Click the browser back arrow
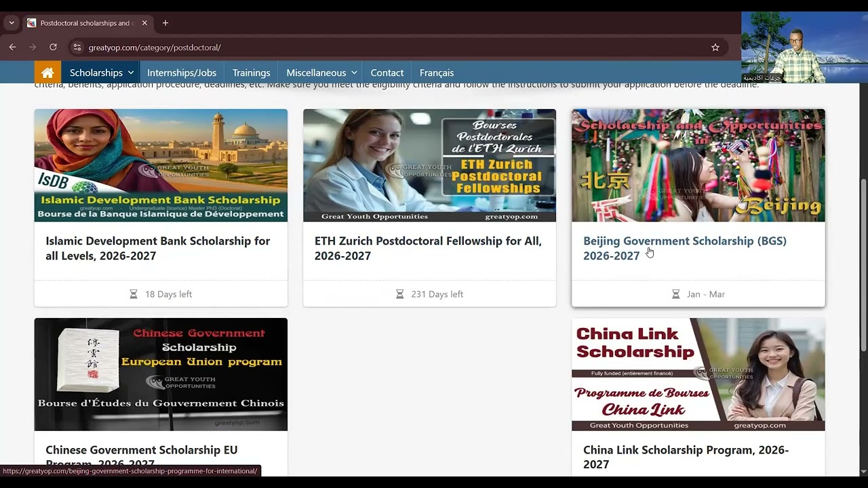Screen dimensions: 868x488 click(12, 47)
